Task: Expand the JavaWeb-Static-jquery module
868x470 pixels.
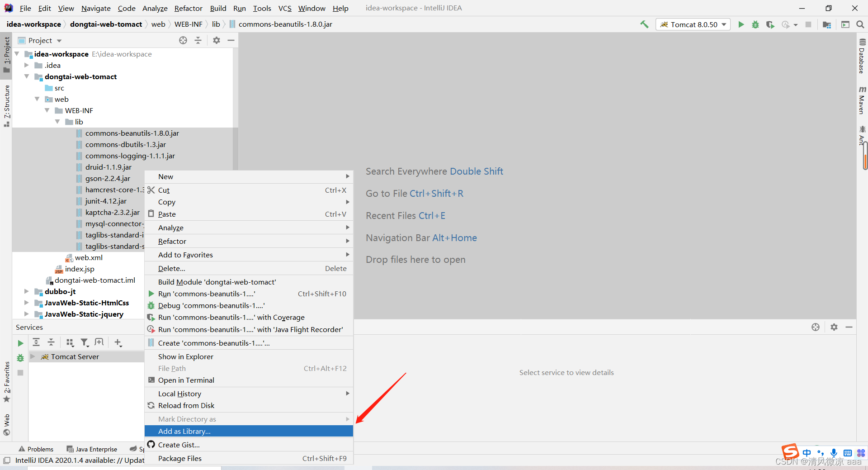Action: pyautogui.click(x=27, y=314)
